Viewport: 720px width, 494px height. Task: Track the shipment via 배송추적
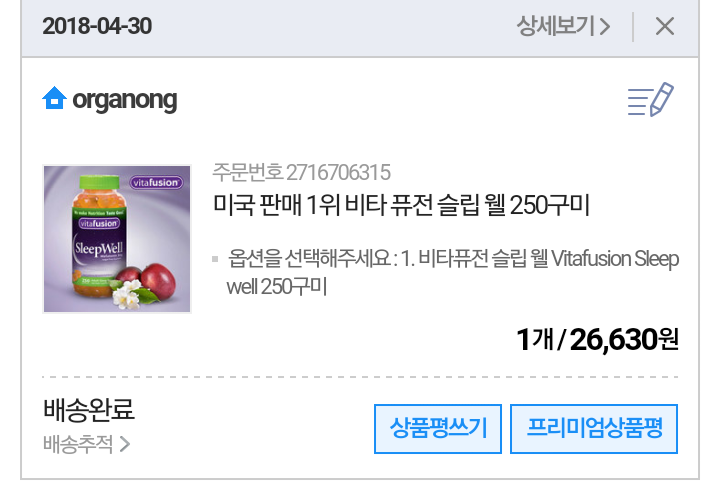pyautogui.click(x=87, y=444)
